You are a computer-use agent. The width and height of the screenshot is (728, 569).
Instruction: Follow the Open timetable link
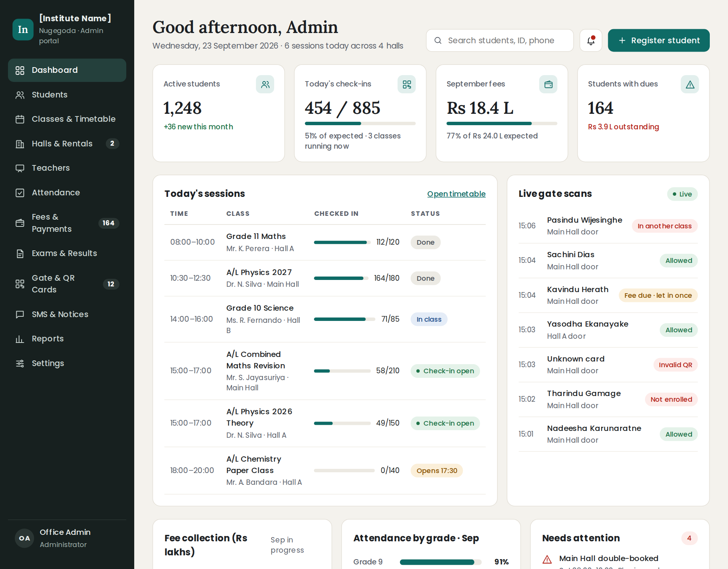click(x=456, y=194)
